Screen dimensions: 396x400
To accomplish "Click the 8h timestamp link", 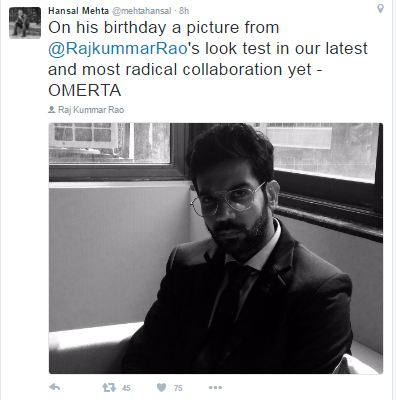I will click(184, 11).
